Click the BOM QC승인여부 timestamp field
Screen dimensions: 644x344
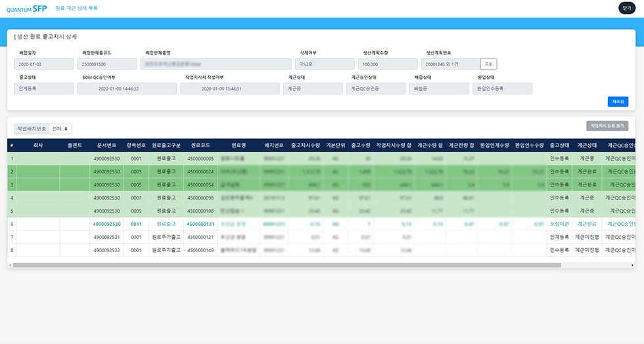point(127,89)
